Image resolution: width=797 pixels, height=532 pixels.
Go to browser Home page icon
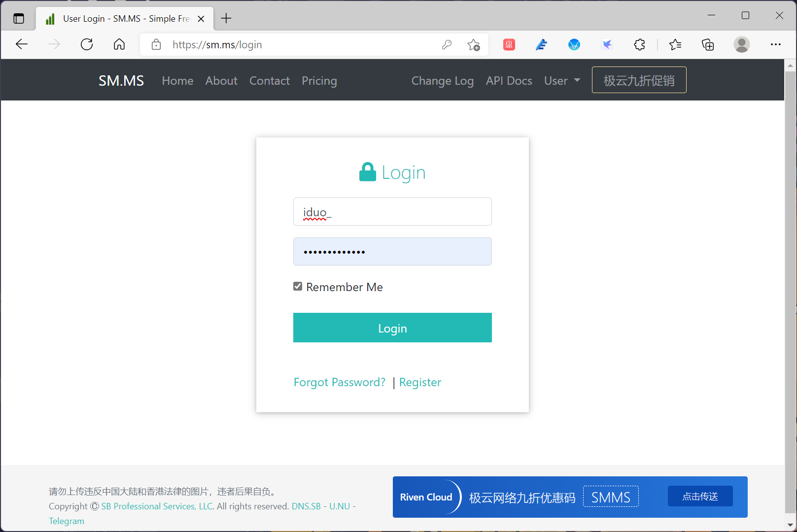tap(119, 44)
